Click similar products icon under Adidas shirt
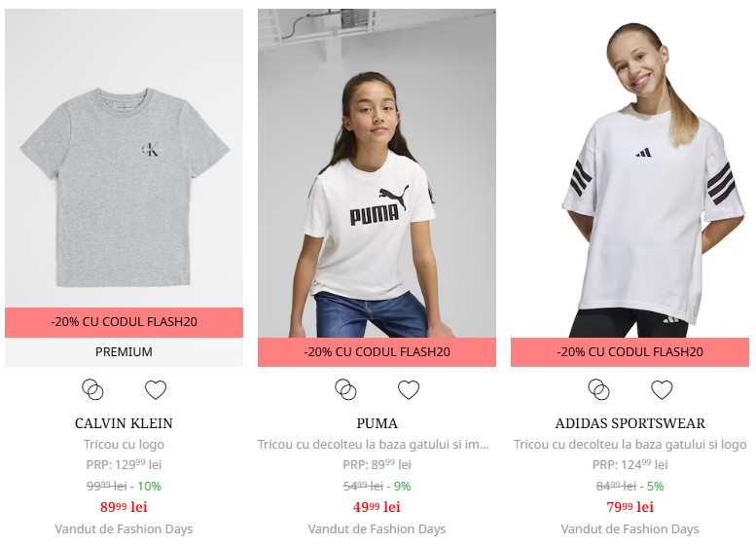Viewport: 756px width, 544px height. pyautogui.click(x=598, y=389)
